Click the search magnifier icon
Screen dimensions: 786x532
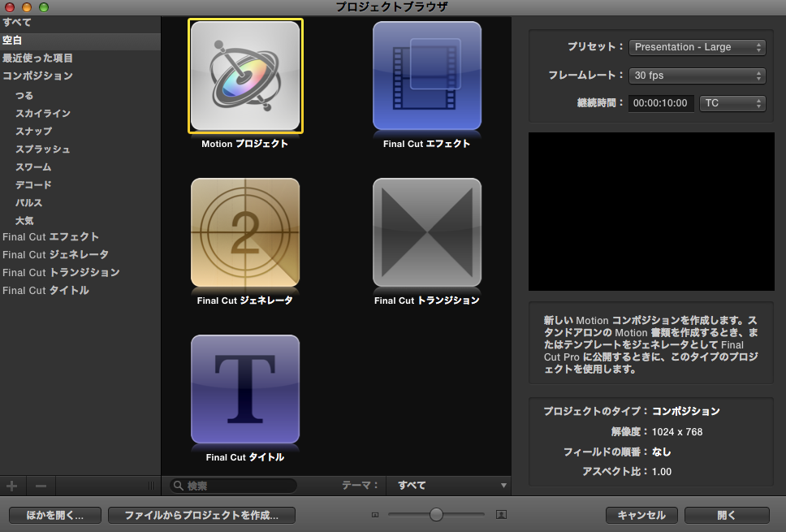point(179,485)
